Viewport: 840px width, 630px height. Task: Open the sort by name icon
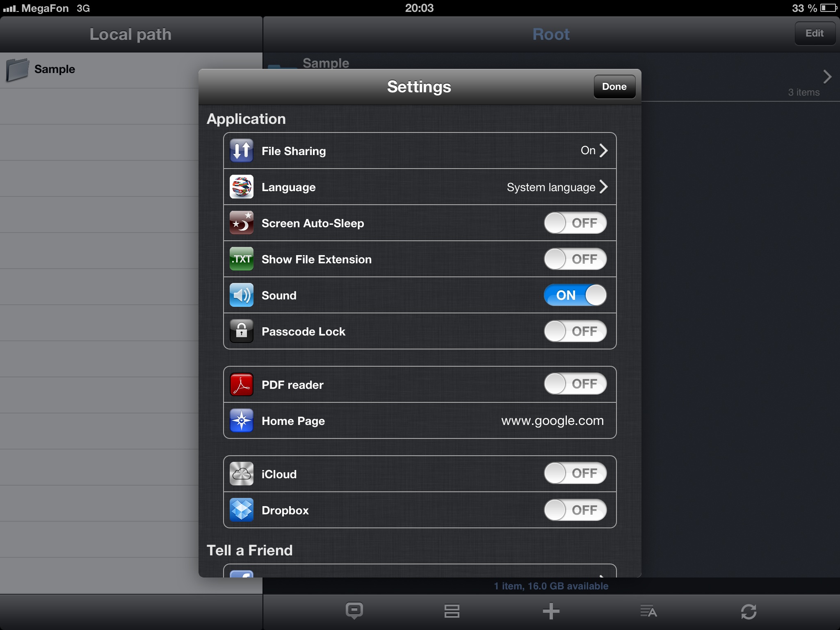tap(648, 611)
